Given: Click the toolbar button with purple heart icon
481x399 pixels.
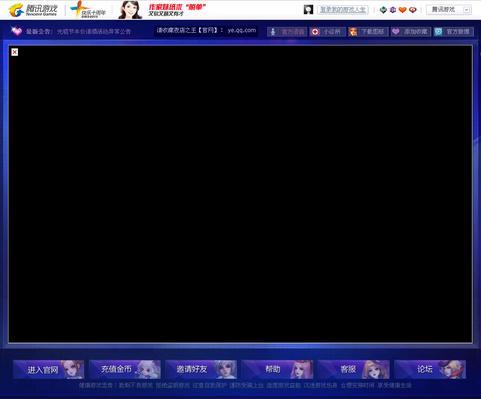Looking at the screenshot, I should click(x=410, y=32).
